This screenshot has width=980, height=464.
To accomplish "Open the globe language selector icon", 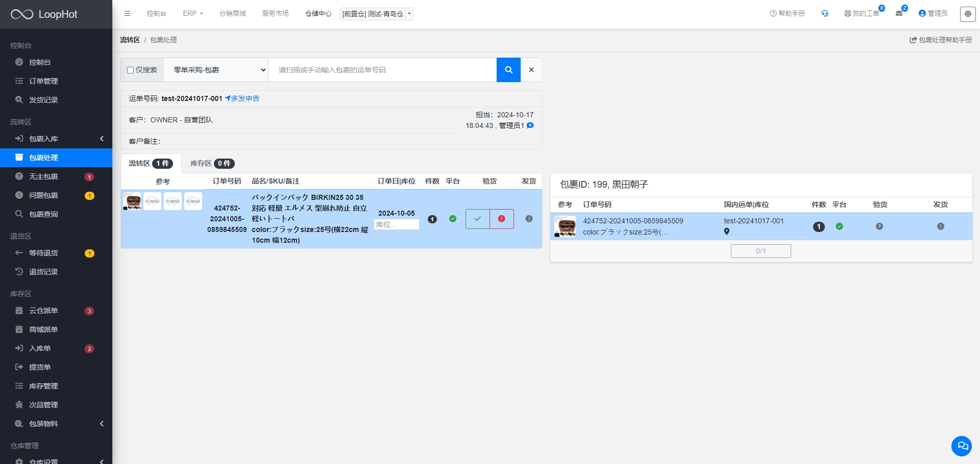I will (x=967, y=14).
